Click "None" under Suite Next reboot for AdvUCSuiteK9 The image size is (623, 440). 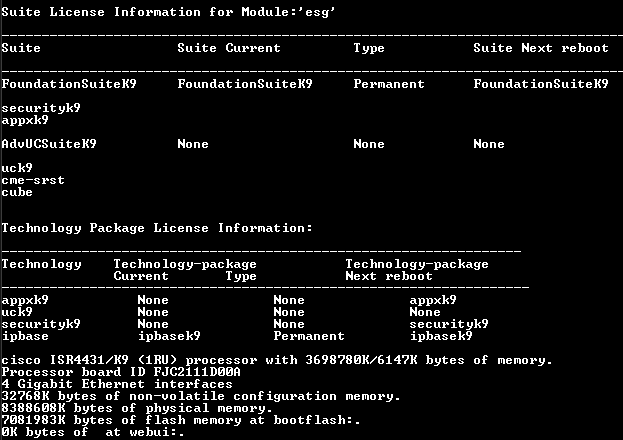point(489,144)
